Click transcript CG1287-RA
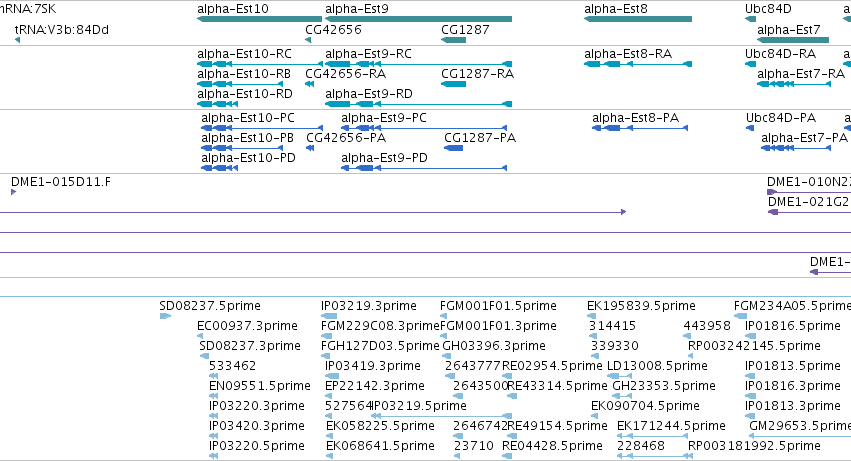This screenshot has height=461, width=851. coord(478,74)
